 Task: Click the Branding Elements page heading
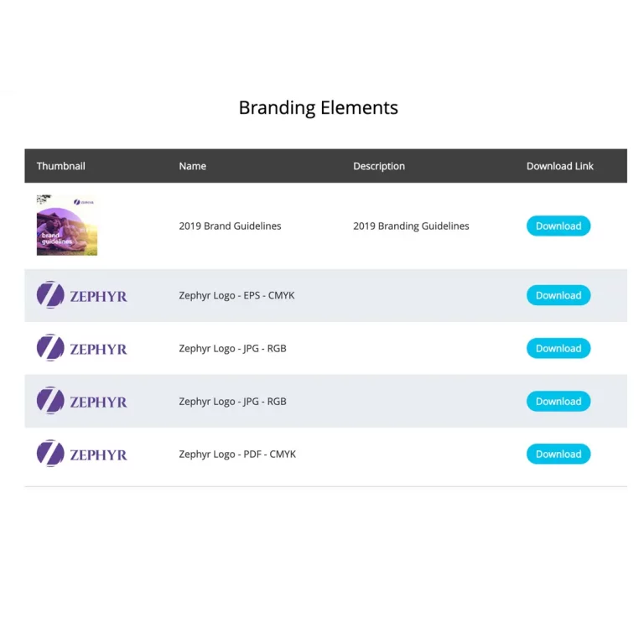pyautogui.click(x=319, y=108)
